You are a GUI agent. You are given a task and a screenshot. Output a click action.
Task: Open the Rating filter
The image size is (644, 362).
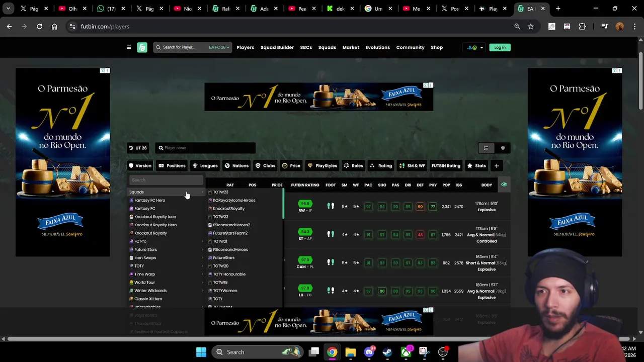coord(381,165)
